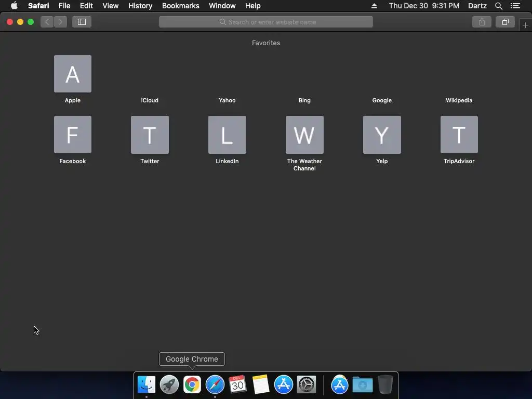Click the Safari address search field
The image size is (532, 399).
[266, 22]
